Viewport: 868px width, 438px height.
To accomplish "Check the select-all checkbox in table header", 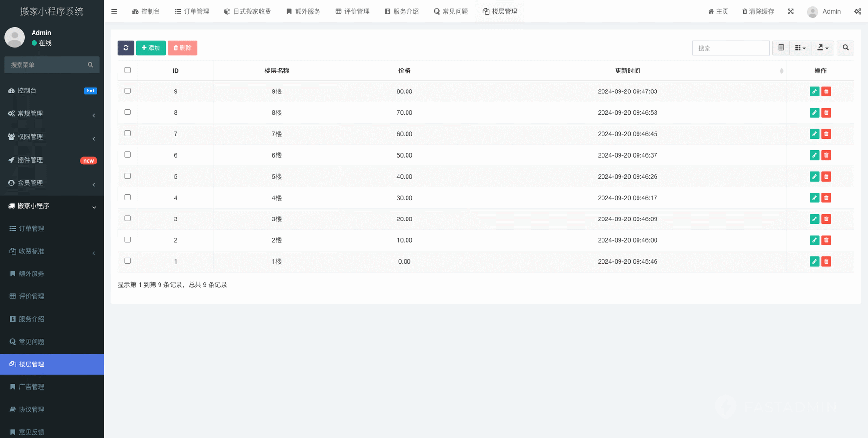I will pyautogui.click(x=128, y=70).
